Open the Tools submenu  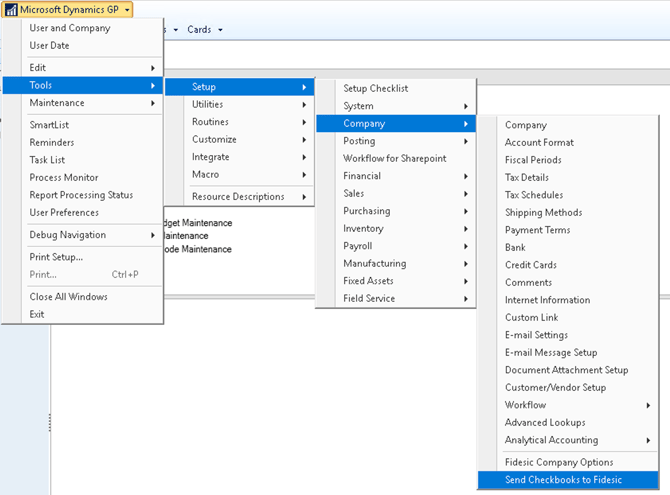point(83,85)
